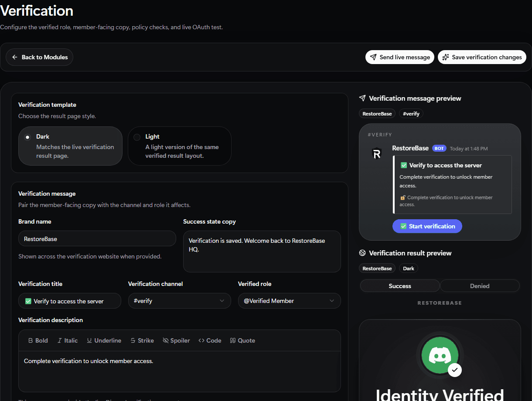Click the back arrow icon beside Back to Modules
This screenshot has height=401, width=532.
(15, 57)
